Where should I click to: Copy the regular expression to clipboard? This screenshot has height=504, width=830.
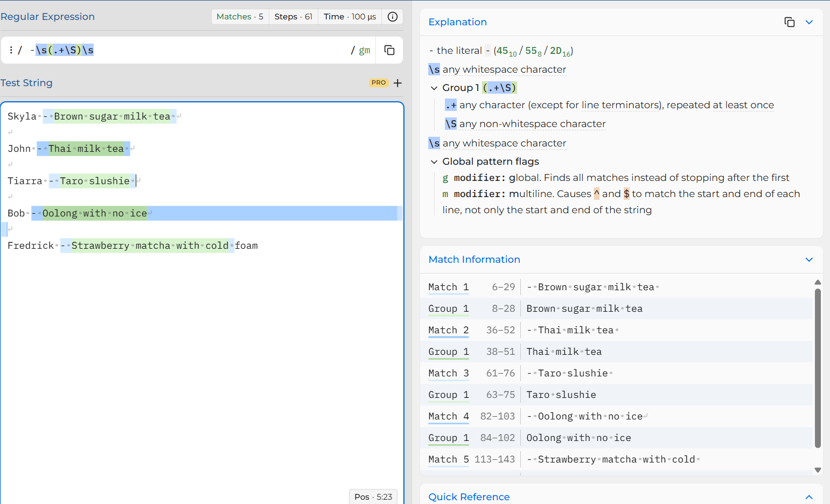pos(389,50)
